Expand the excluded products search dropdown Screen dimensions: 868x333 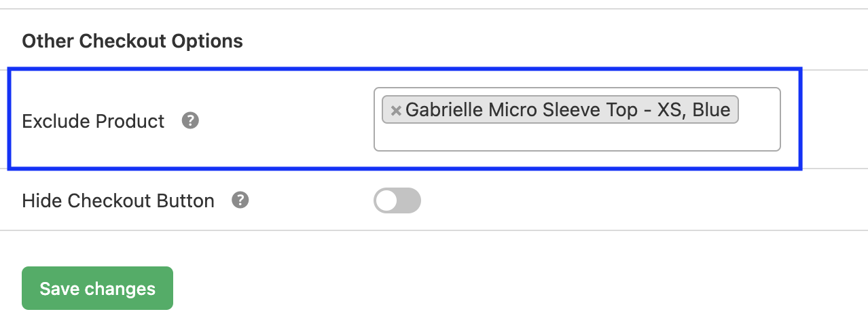click(x=577, y=119)
